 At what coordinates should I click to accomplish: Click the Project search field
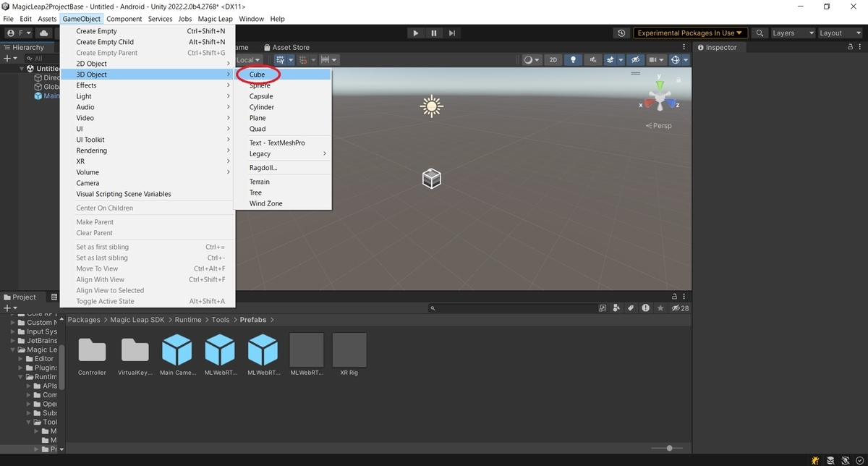pyautogui.click(x=512, y=308)
